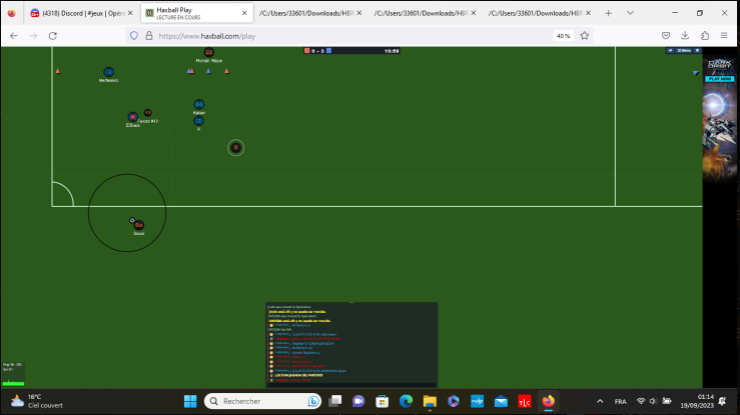Click the site security padlock icon
Viewport: 740px width, 415px height.
point(148,35)
